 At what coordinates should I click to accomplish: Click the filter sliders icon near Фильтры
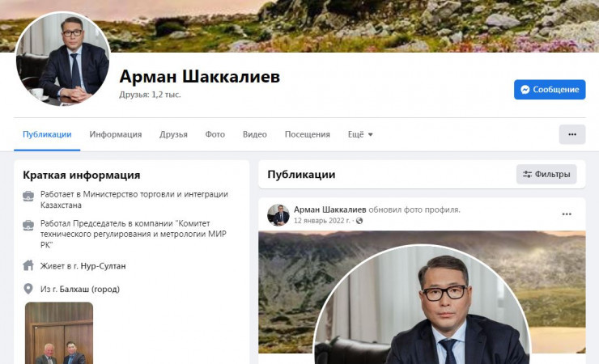(527, 175)
